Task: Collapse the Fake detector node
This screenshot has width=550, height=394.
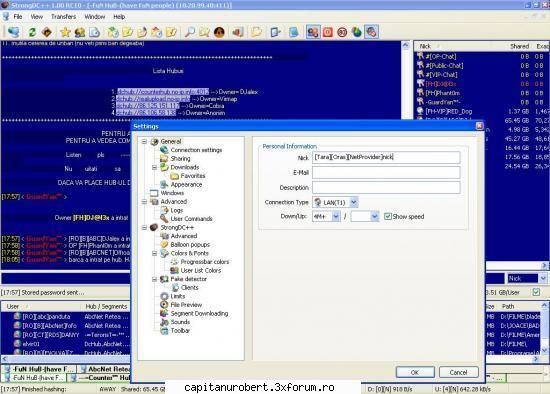Action: pyautogui.click(x=154, y=279)
